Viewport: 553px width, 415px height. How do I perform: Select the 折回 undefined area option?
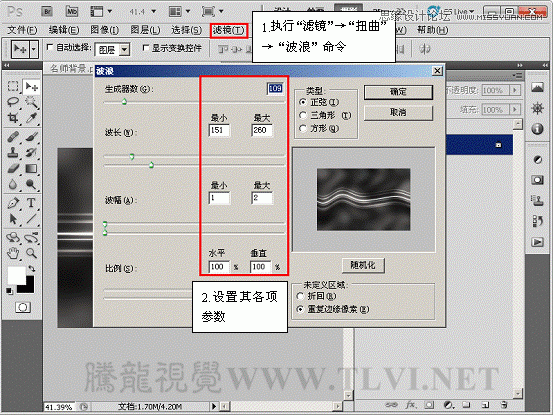point(300,296)
